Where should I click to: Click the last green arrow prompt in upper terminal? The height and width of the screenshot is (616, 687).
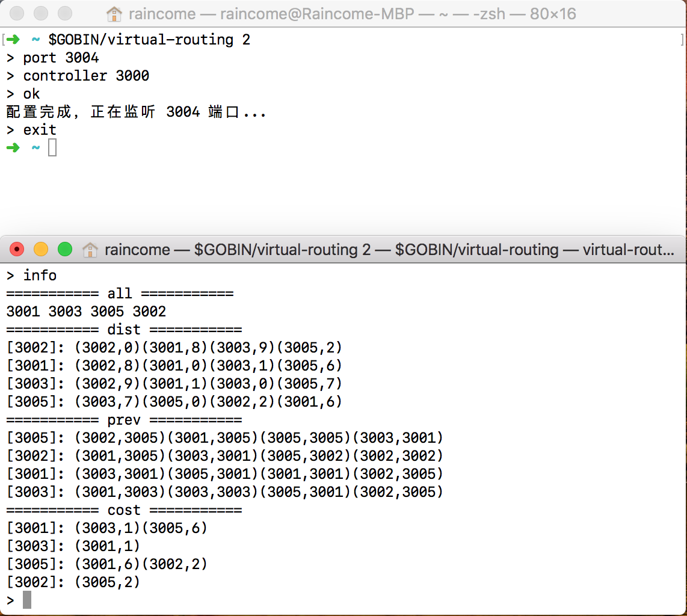point(13,147)
